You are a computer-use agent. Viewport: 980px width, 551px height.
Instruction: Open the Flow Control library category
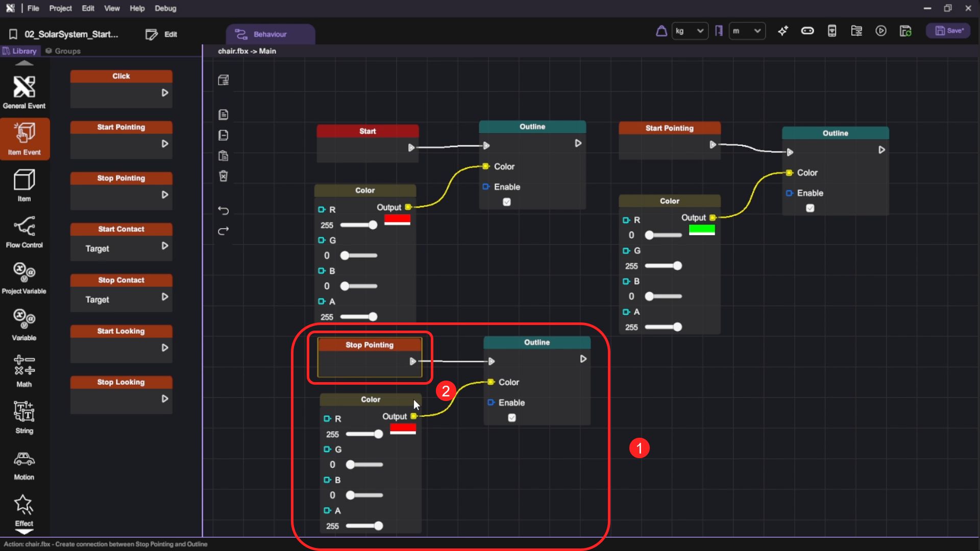click(24, 231)
